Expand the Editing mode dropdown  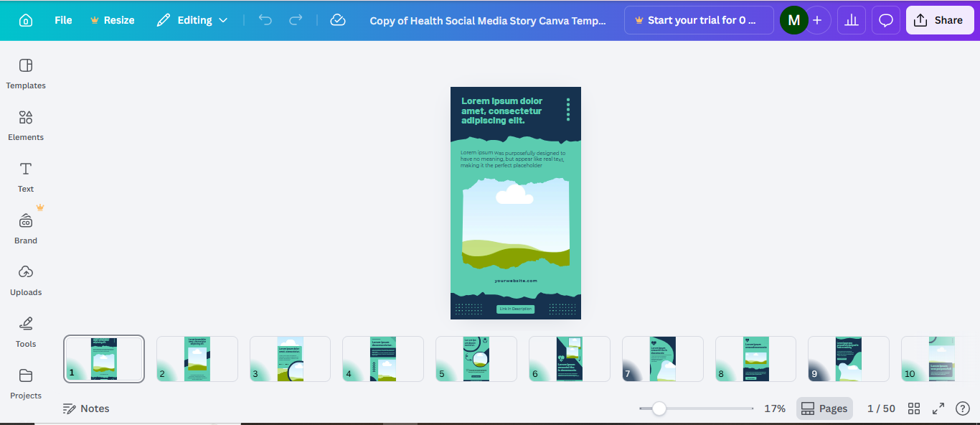click(x=192, y=20)
